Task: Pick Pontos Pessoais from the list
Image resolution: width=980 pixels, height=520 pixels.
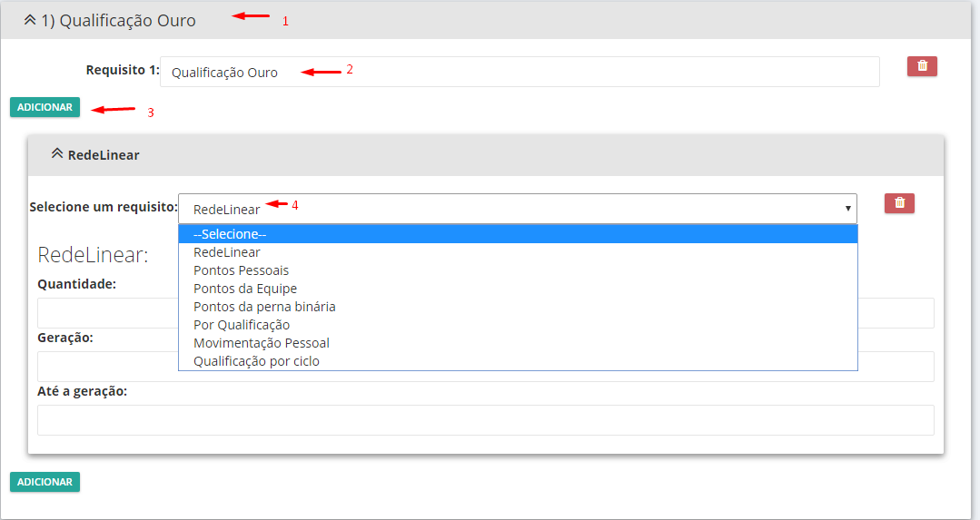Action: [x=518, y=270]
